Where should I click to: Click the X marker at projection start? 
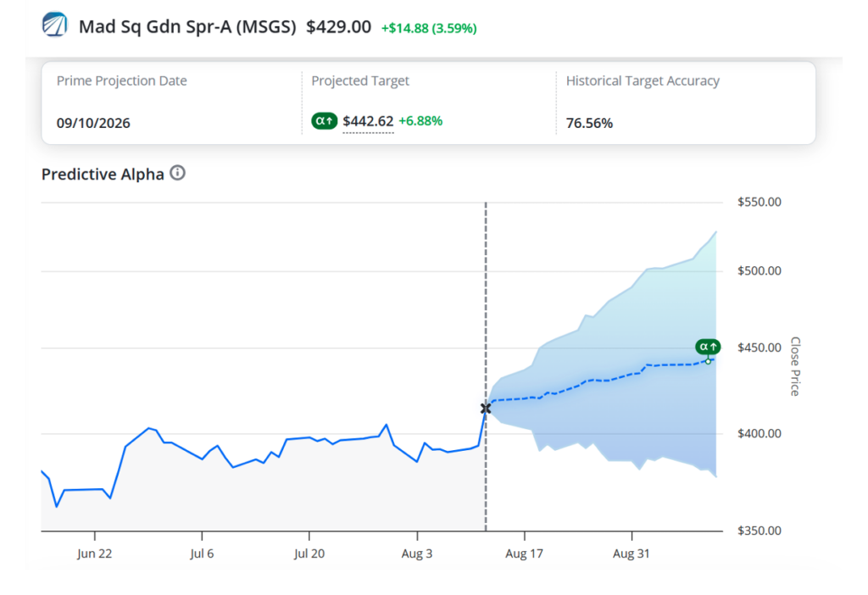[x=486, y=409]
